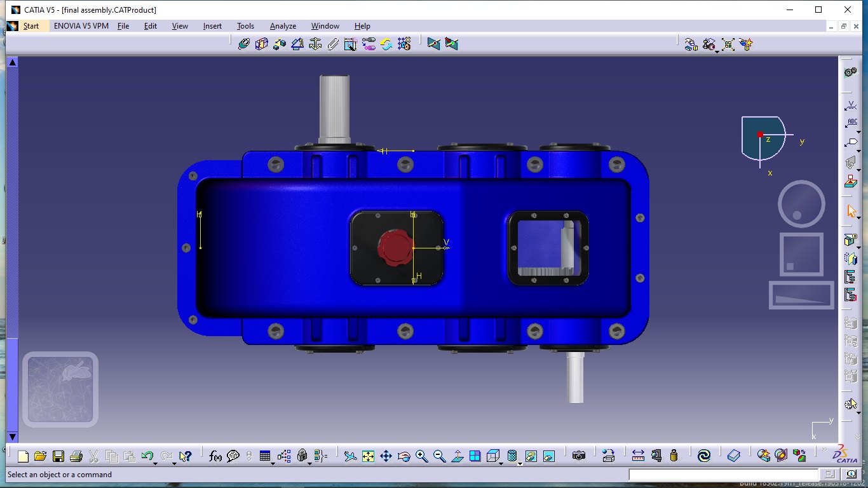The image size is (868, 488).
Task: Click the Zoom In magnifier
Action: point(421,456)
